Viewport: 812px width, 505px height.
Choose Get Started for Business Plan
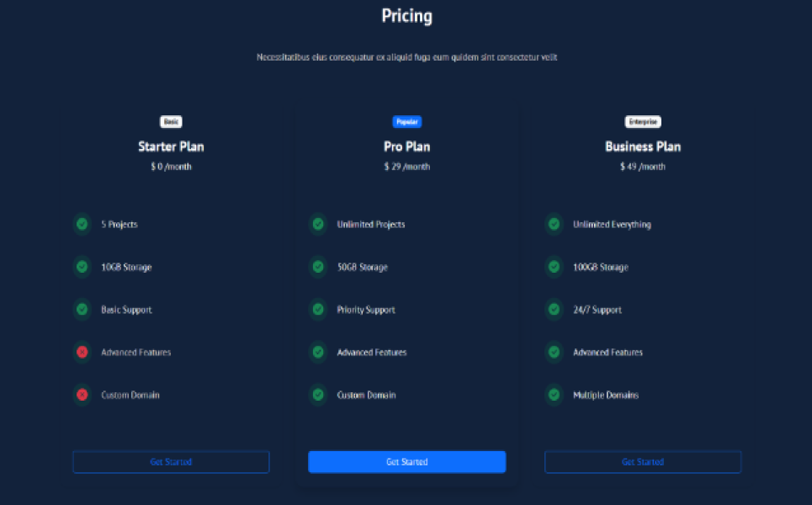pos(643,462)
